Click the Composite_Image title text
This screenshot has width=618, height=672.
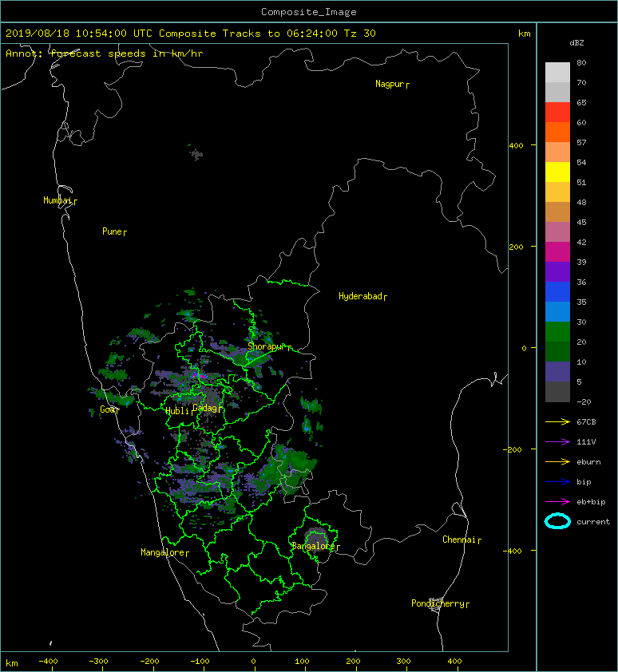coord(309,12)
